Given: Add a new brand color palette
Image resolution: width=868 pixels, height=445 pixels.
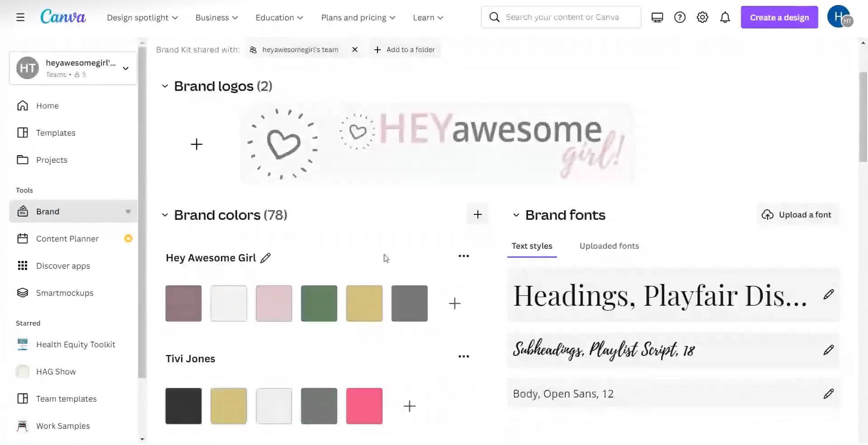Looking at the screenshot, I should click(478, 215).
